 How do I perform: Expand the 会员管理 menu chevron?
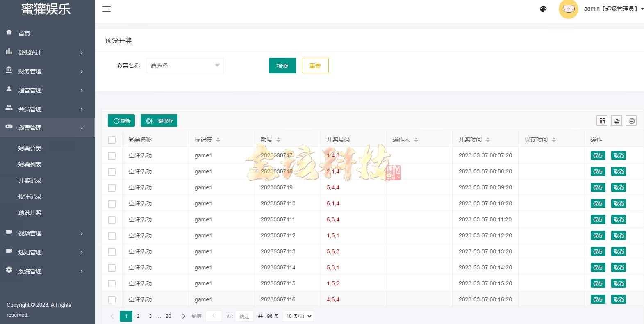(82, 109)
